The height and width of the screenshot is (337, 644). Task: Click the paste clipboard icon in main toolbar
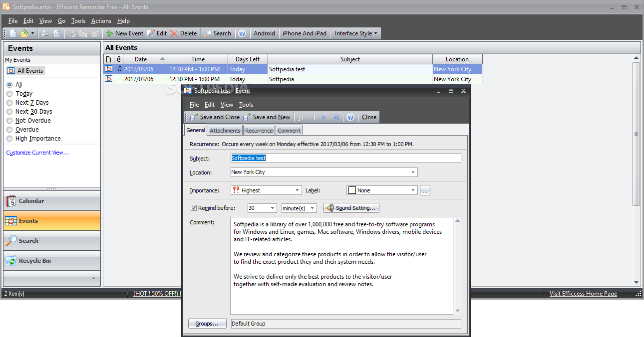(x=95, y=33)
